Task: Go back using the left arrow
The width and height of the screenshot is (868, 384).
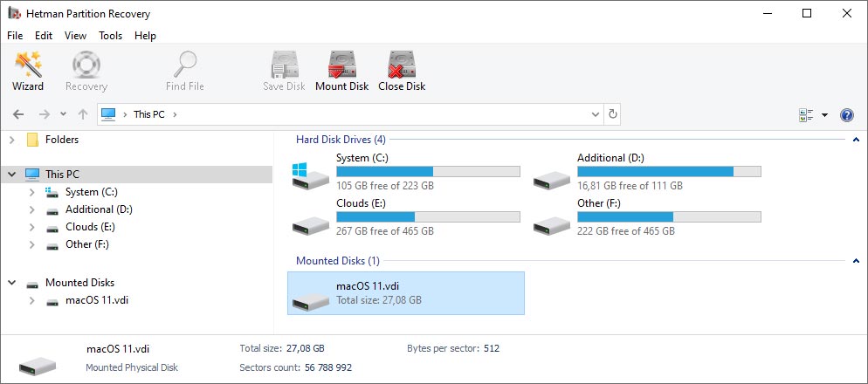Action: (18, 114)
